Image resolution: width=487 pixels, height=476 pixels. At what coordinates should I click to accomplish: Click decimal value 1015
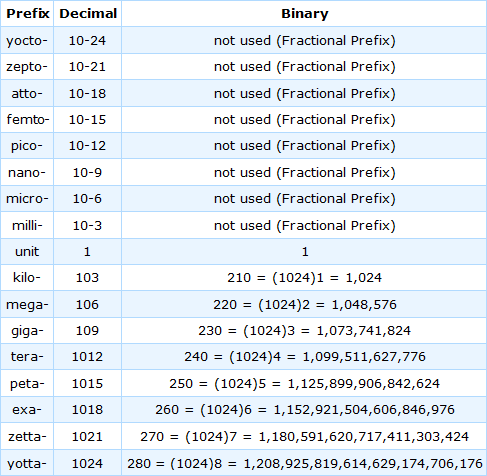click(88, 383)
